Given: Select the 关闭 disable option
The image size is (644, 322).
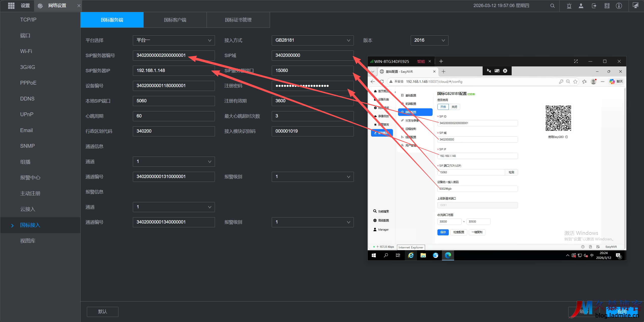Looking at the screenshot, I should point(454,107).
